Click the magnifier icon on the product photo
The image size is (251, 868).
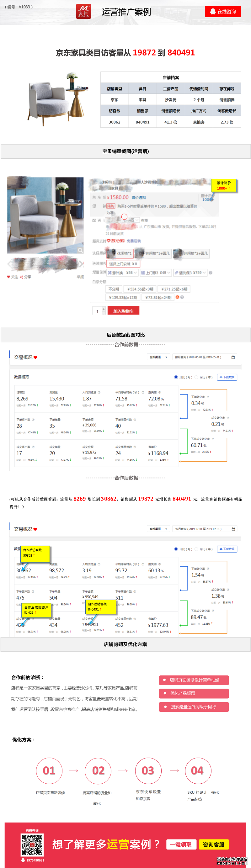pyautogui.click(x=80, y=250)
